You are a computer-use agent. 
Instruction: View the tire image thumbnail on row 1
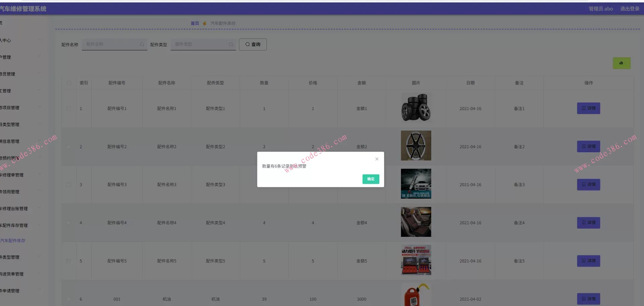(416, 108)
